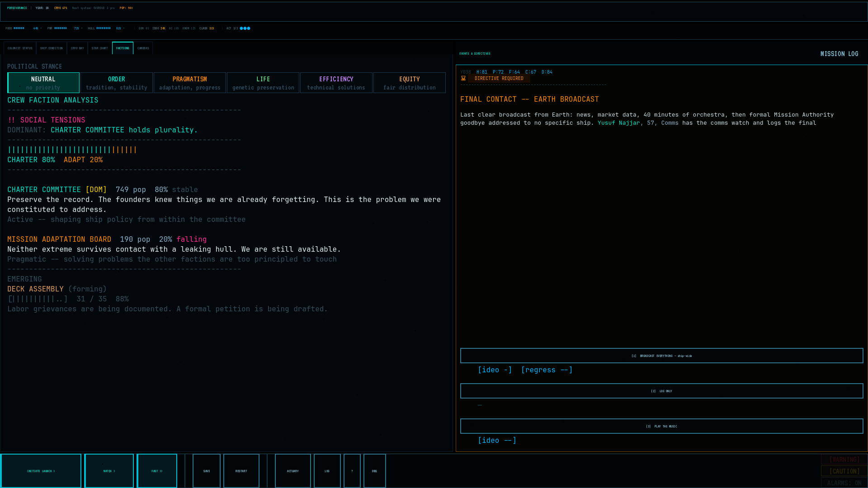Choose the Order political stance
This screenshot has height=488, width=868.
click(117, 83)
